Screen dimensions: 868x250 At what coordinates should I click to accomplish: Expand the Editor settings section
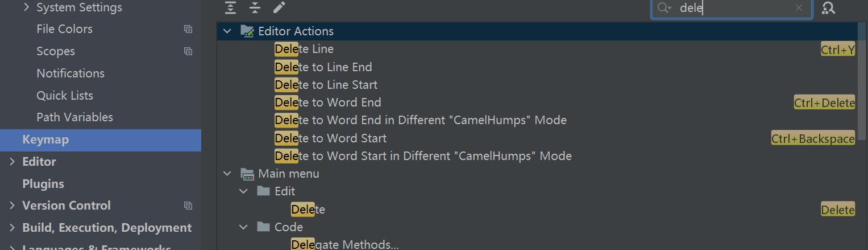tap(12, 162)
